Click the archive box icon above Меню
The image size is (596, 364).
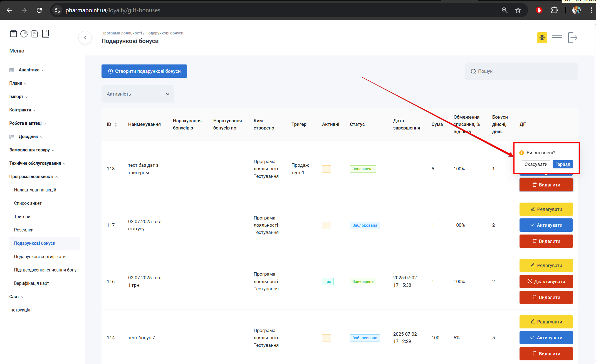tap(13, 34)
